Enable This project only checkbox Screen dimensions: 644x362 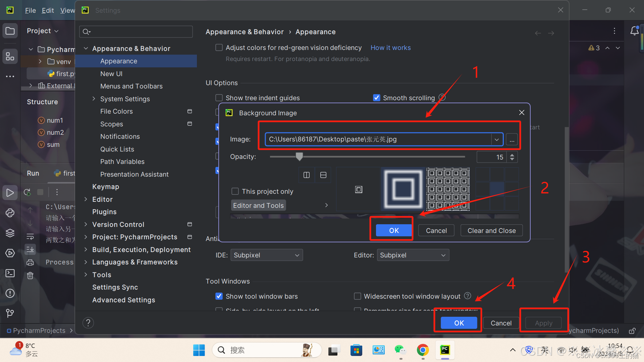point(235,191)
